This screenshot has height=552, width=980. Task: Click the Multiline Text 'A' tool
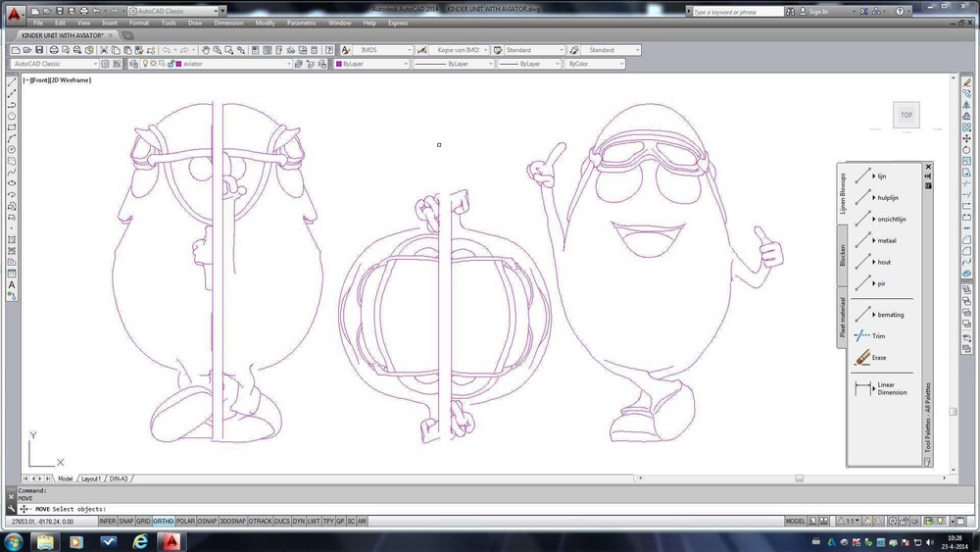click(x=12, y=285)
